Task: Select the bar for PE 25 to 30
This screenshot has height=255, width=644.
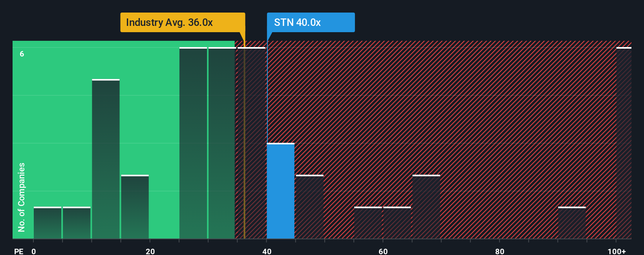Action: (x=193, y=143)
